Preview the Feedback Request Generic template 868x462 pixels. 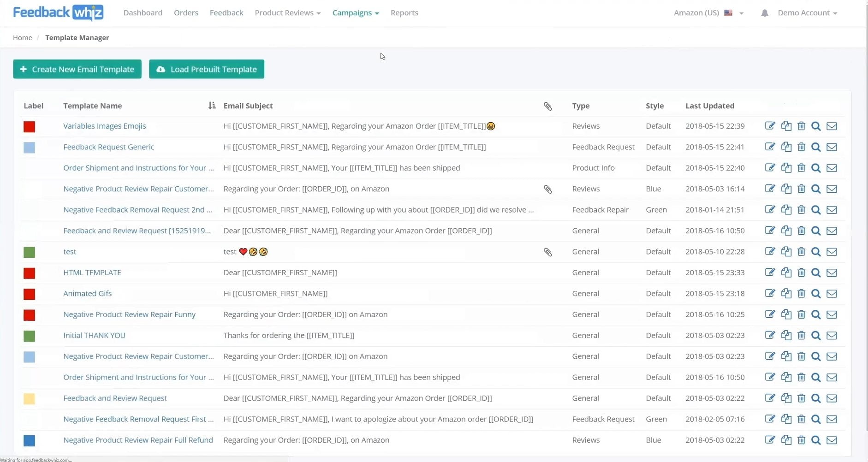[x=816, y=147]
